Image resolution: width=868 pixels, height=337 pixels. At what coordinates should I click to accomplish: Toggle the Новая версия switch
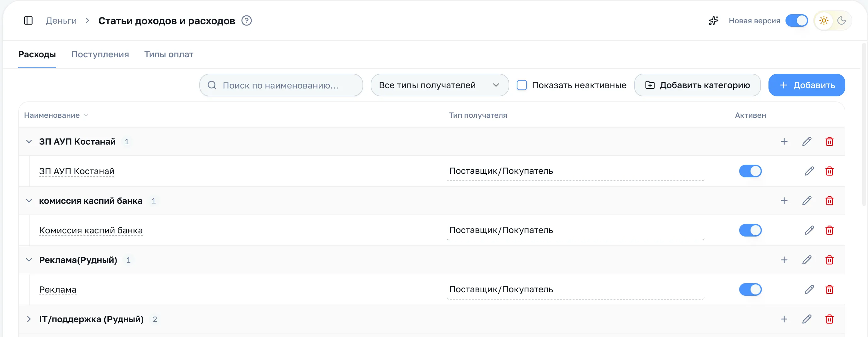(x=797, y=20)
